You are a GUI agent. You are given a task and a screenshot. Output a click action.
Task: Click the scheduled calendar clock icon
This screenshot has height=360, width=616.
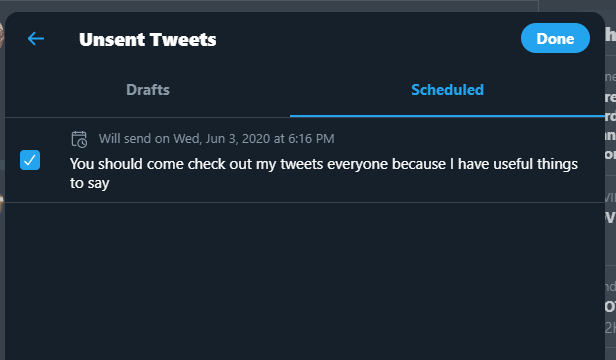(x=79, y=139)
